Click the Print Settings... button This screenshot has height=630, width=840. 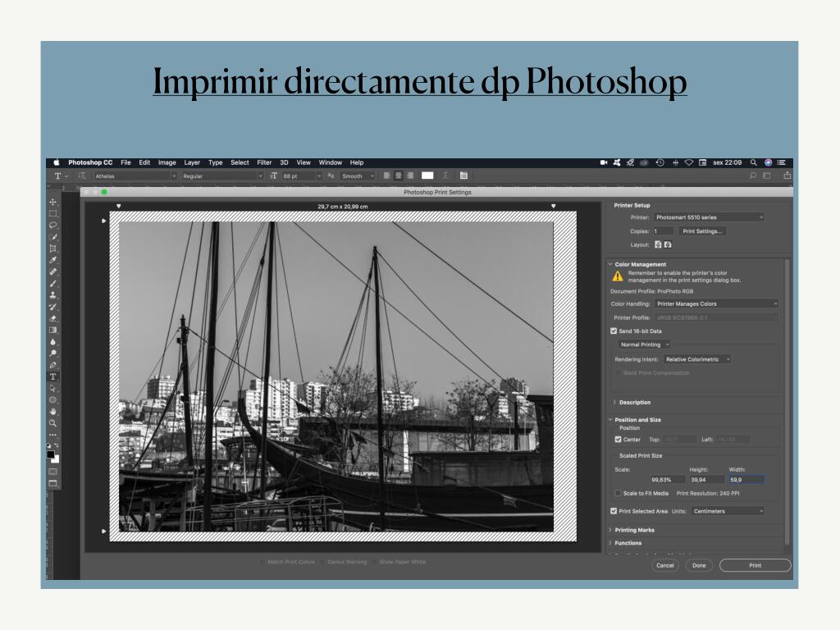(702, 231)
